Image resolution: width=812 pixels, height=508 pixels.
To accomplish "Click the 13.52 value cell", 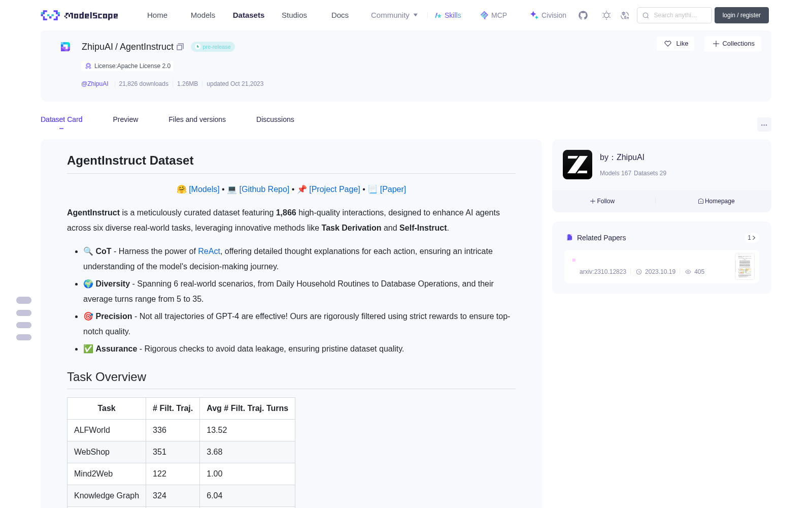I will pos(247,430).
